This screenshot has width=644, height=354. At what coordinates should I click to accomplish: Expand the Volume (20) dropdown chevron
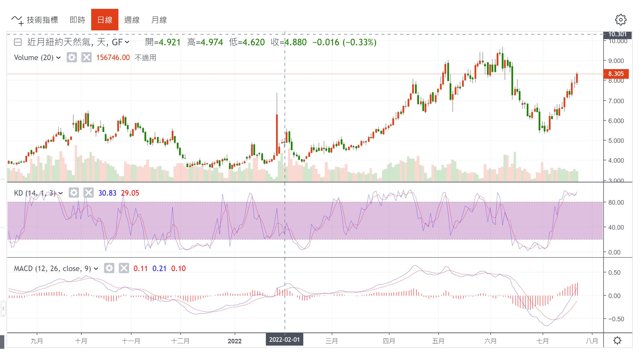59,58
